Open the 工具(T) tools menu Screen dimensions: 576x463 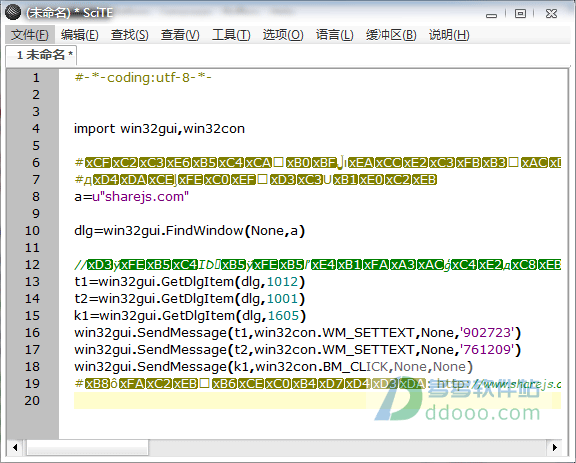click(x=231, y=35)
